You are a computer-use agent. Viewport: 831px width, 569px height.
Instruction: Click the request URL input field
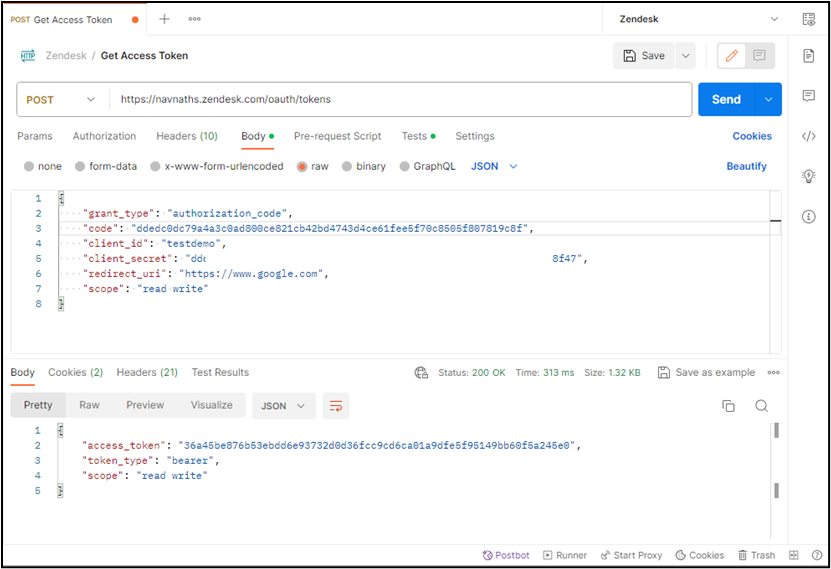coord(400,100)
